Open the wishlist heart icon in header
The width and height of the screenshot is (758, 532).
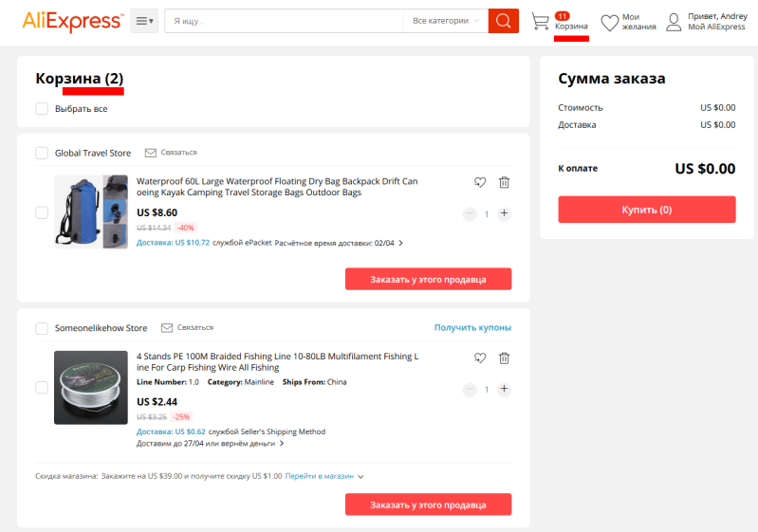coord(610,23)
